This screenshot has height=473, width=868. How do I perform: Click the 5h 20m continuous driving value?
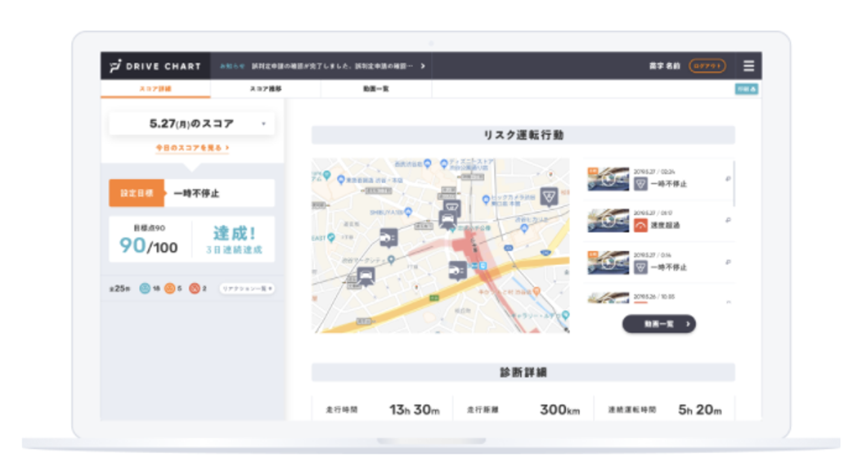click(700, 410)
